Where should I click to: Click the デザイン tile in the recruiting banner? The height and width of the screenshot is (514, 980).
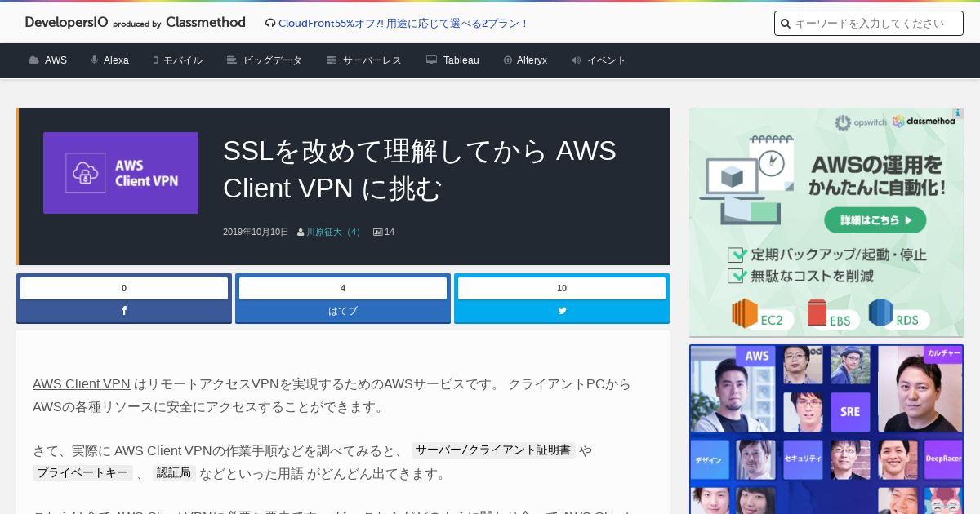point(709,459)
